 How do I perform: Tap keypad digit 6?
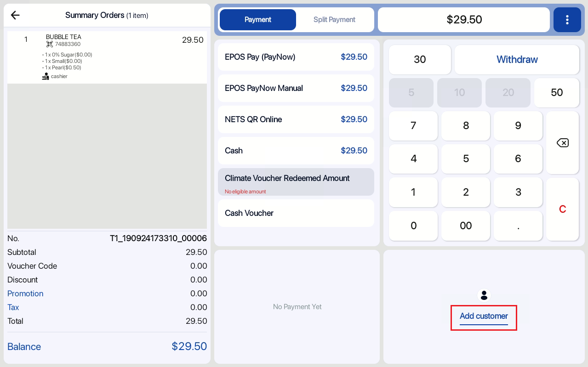click(518, 159)
